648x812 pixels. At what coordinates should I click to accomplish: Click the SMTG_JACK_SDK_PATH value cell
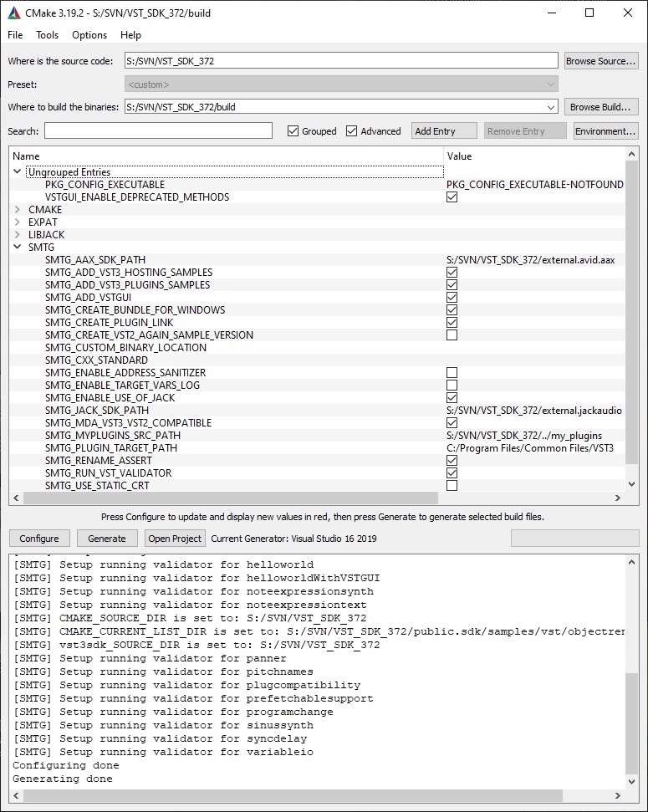[x=534, y=410]
